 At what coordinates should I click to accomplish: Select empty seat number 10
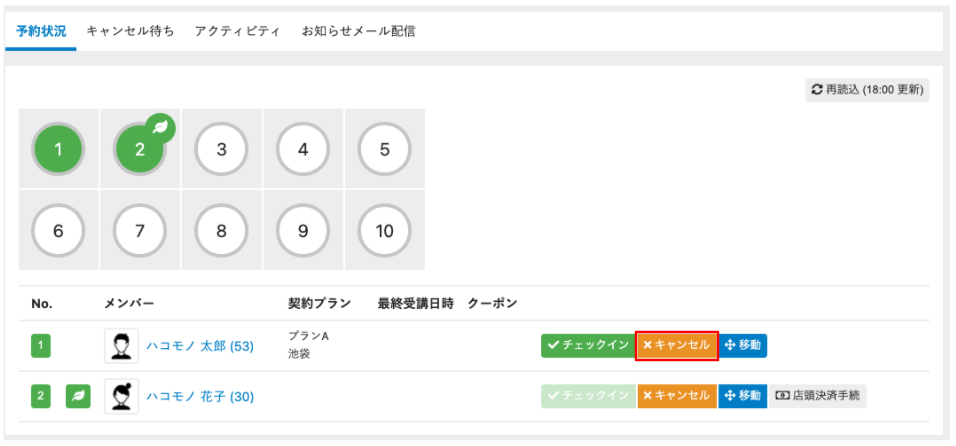coord(385,231)
